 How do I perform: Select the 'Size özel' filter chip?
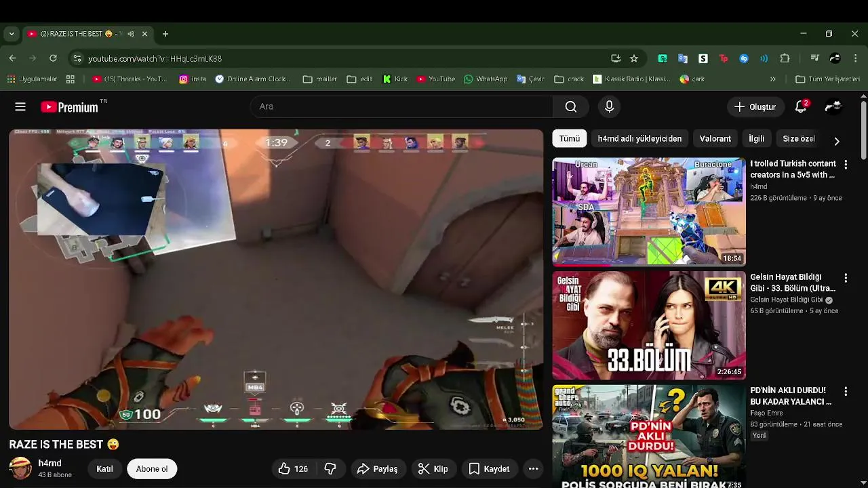click(799, 138)
